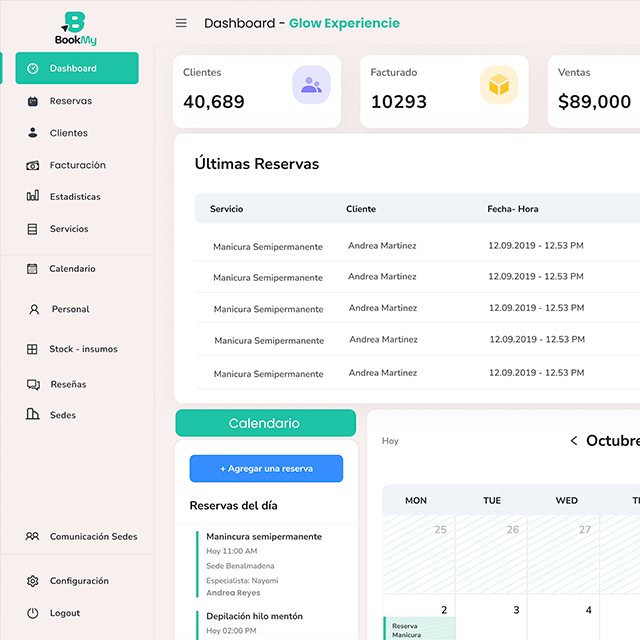Image resolution: width=640 pixels, height=640 pixels.
Task: Open Servicios in the sidebar
Action: click(69, 229)
